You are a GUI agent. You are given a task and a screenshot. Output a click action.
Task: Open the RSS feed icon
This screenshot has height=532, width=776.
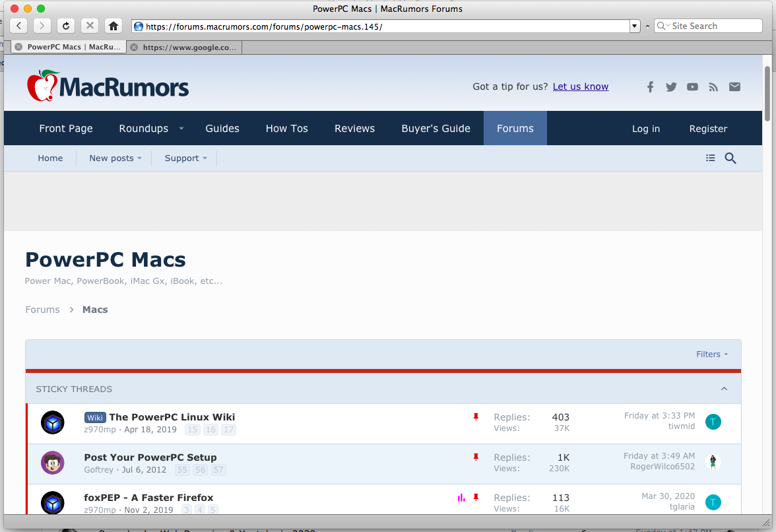713,87
